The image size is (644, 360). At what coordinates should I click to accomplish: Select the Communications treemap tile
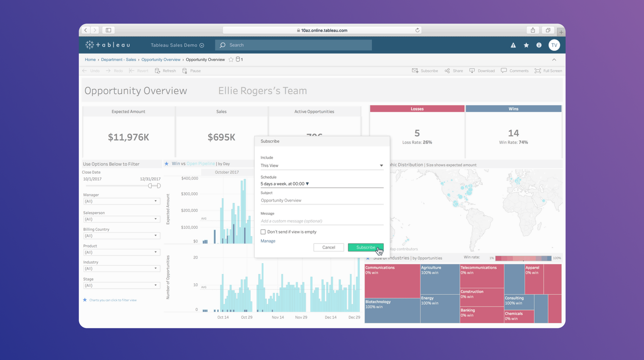pyautogui.click(x=392, y=281)
